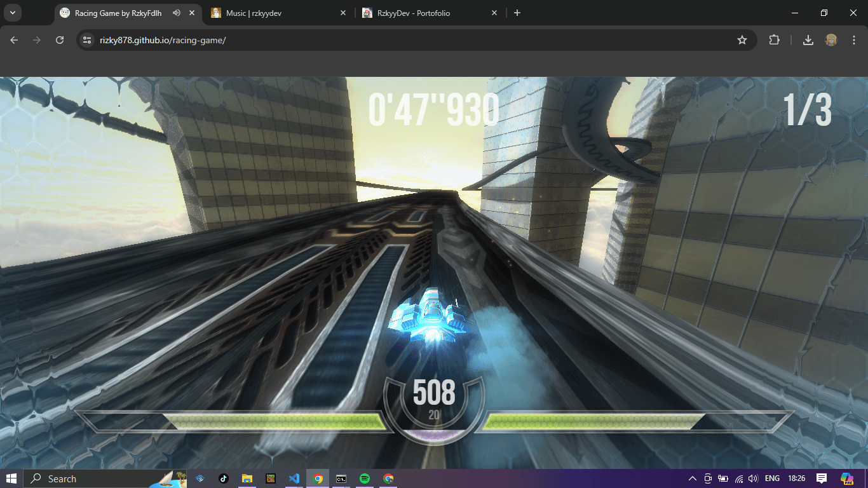The height and width of the screenshot is (488, 868).
Task: Open a new browser tab
Action: pyautogui.click(x=517, y=13)
